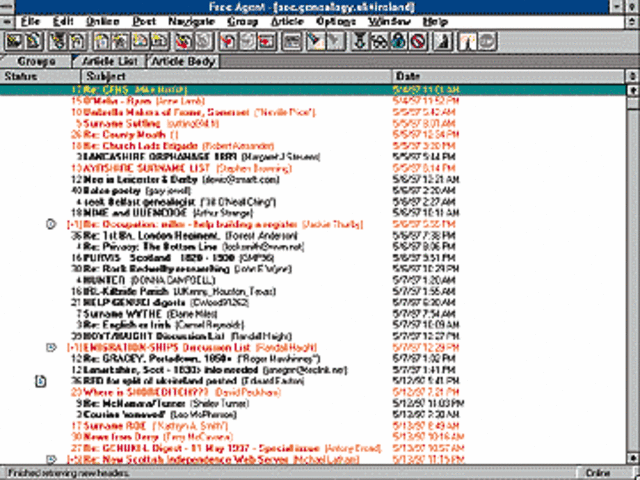Select the Where is SHOREDITCH??? article
The height and width of the screenshot is (480, 640).
click(313, 393)
